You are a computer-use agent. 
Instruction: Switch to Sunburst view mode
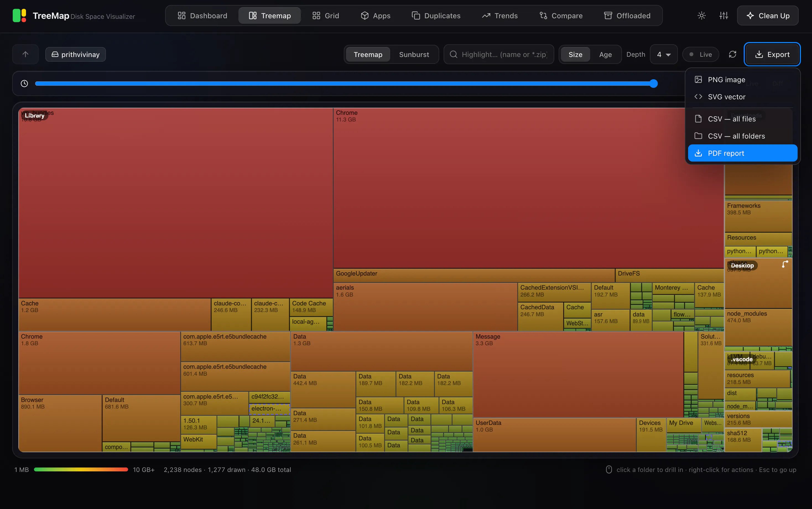(414, 54)
